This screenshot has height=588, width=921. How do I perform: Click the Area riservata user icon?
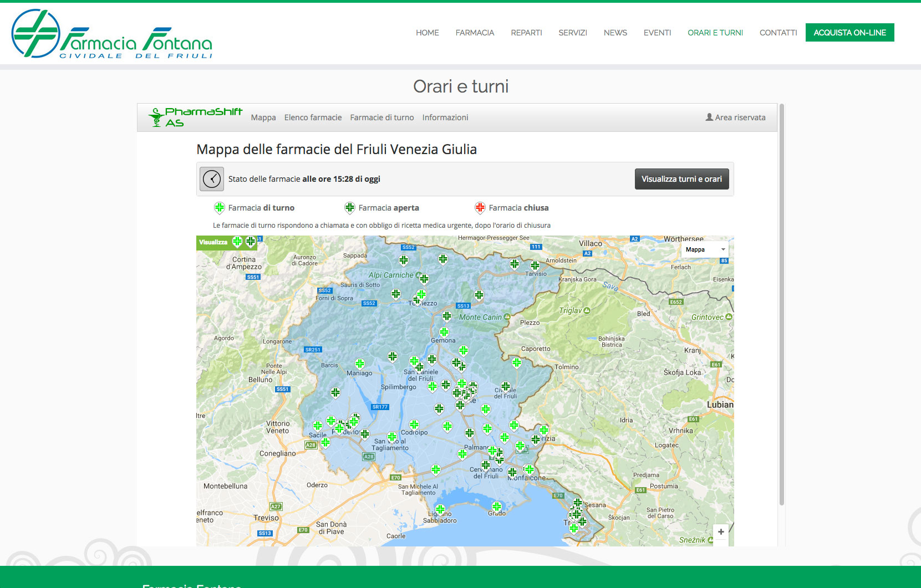tap(709, 117)
